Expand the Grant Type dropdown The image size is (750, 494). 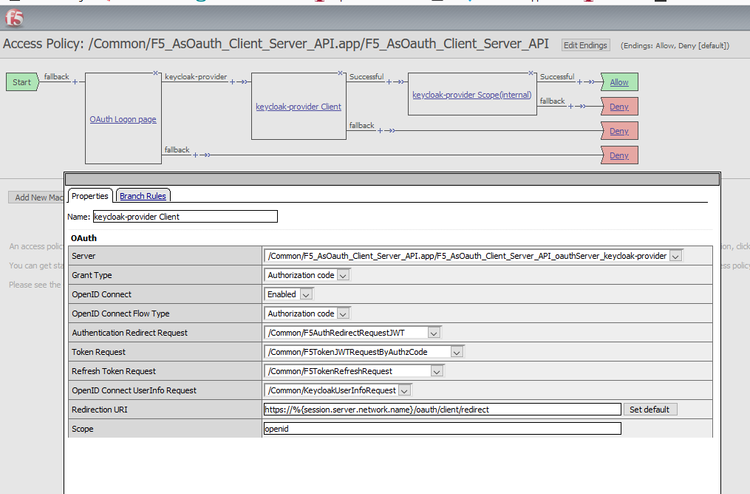pos(343,275)
